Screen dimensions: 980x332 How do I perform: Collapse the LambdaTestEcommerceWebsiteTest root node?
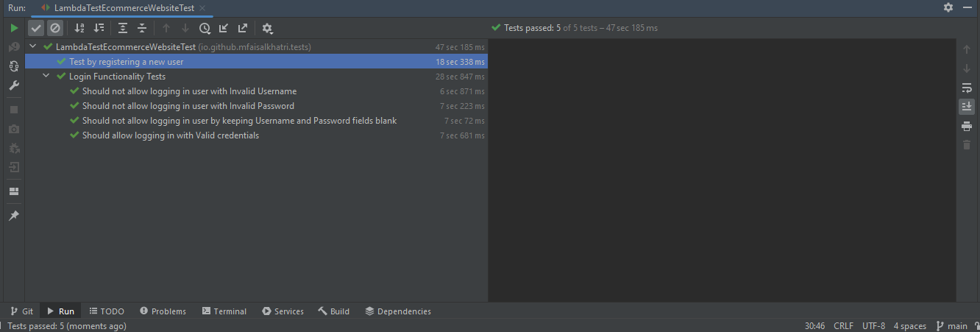click(x=33, y=47)
